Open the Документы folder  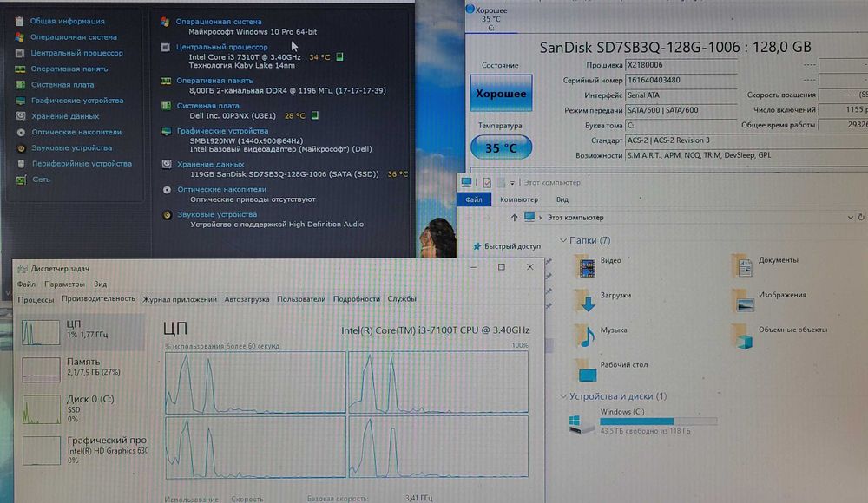point(765,265)
